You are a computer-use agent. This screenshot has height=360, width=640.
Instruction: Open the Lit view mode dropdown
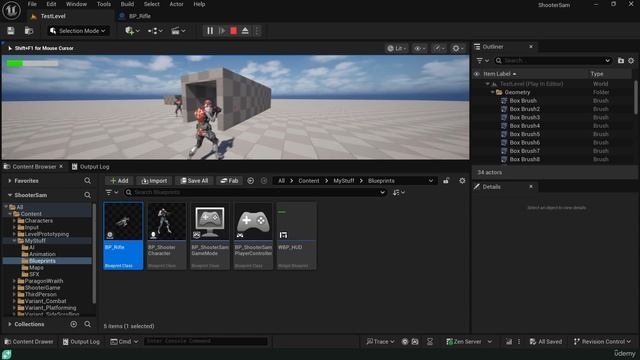[397, 48]
